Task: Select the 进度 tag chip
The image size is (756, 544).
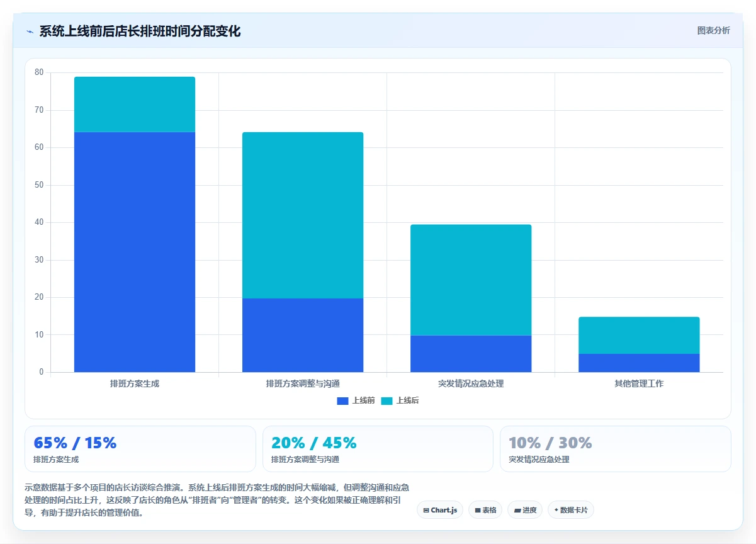Action: [x=525, y=510]
